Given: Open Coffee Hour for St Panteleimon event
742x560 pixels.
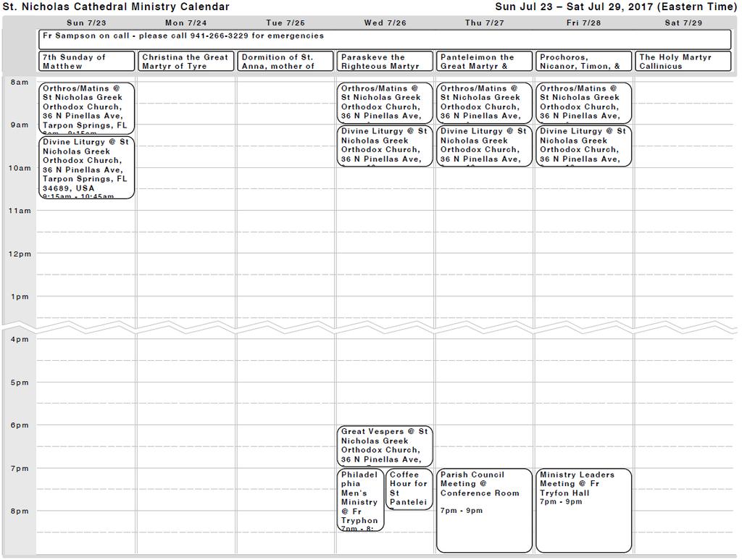Looking at the screenshot, I should coord(409,489).
